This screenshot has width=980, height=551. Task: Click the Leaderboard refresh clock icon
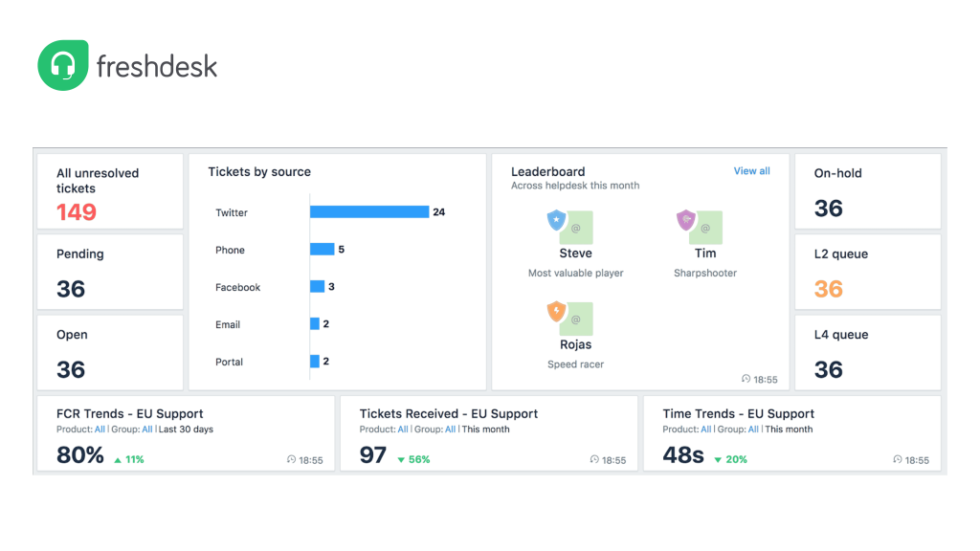(746, 380)
